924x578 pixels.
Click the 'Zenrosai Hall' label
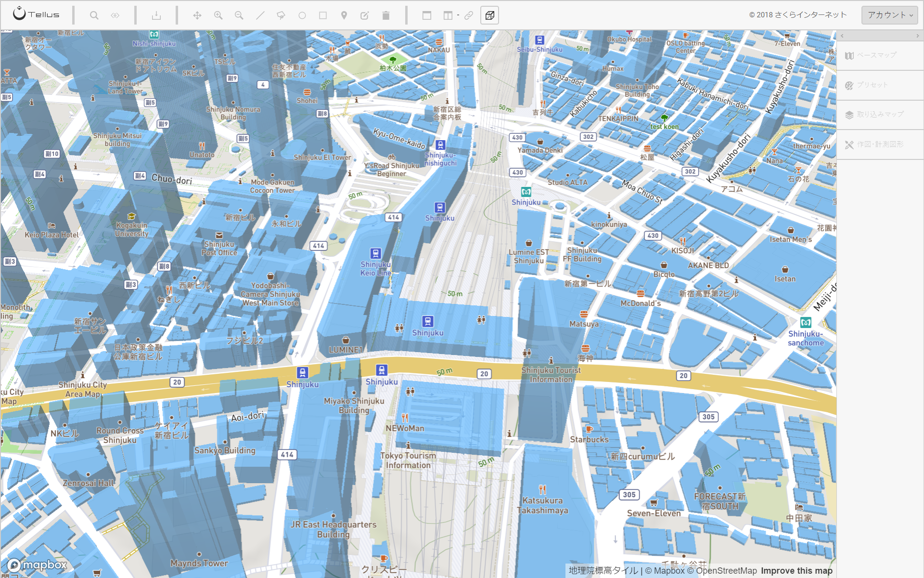89,483
